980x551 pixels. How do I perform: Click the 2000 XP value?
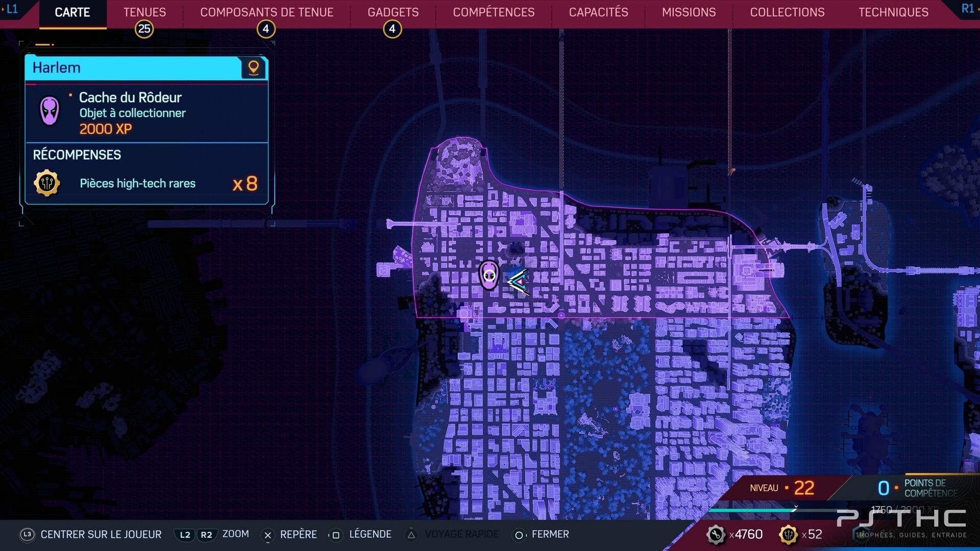pos(106,129)
